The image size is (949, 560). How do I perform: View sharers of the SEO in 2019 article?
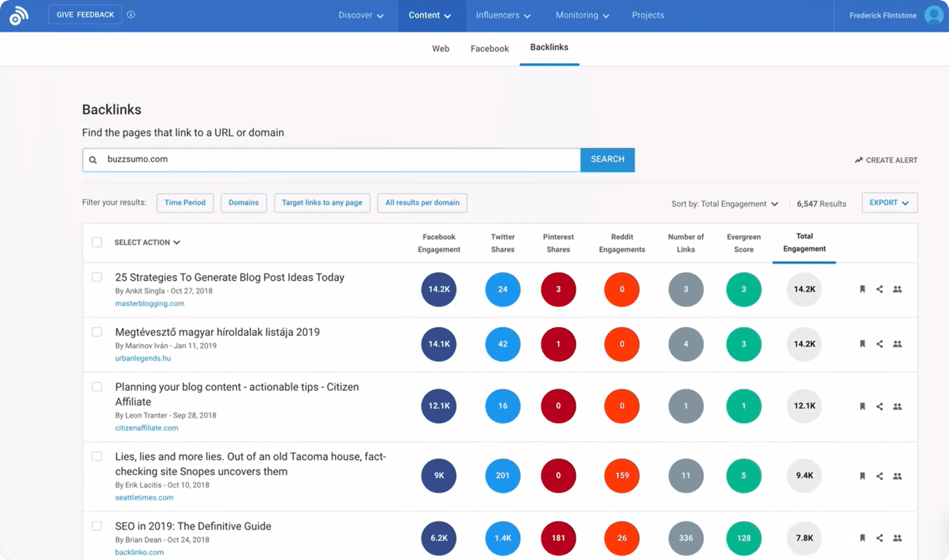tap(897, 538)
